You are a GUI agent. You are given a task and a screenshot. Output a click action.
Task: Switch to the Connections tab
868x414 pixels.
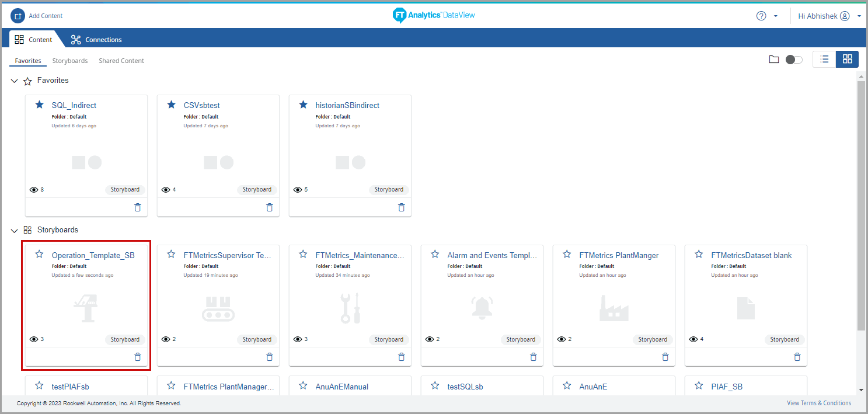pyautogui.click(x=96, y=40)
